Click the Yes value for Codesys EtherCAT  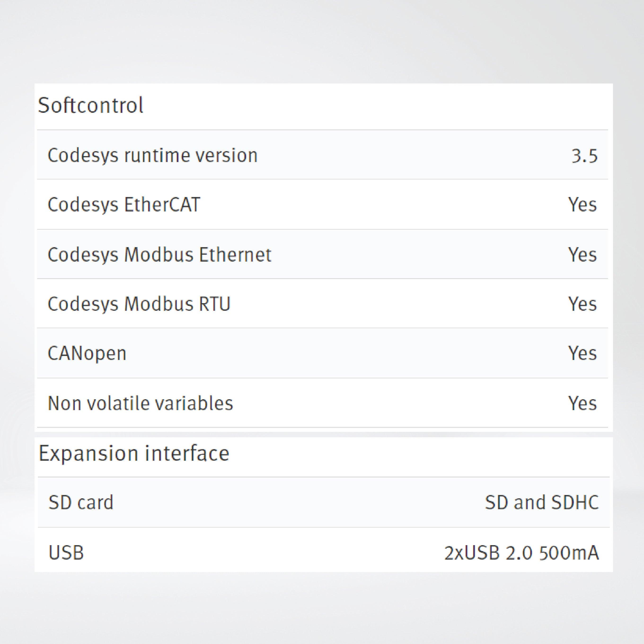(x=582, y=204)
